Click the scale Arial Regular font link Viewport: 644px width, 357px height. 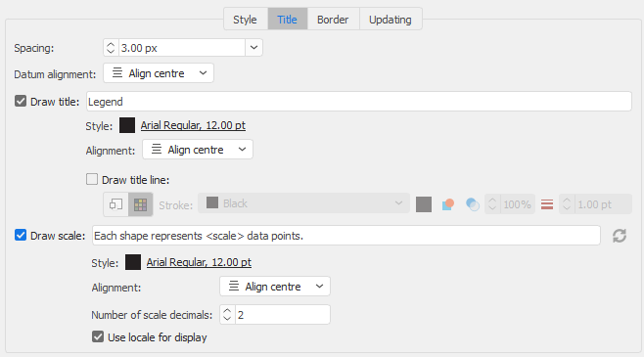[199, 263]
